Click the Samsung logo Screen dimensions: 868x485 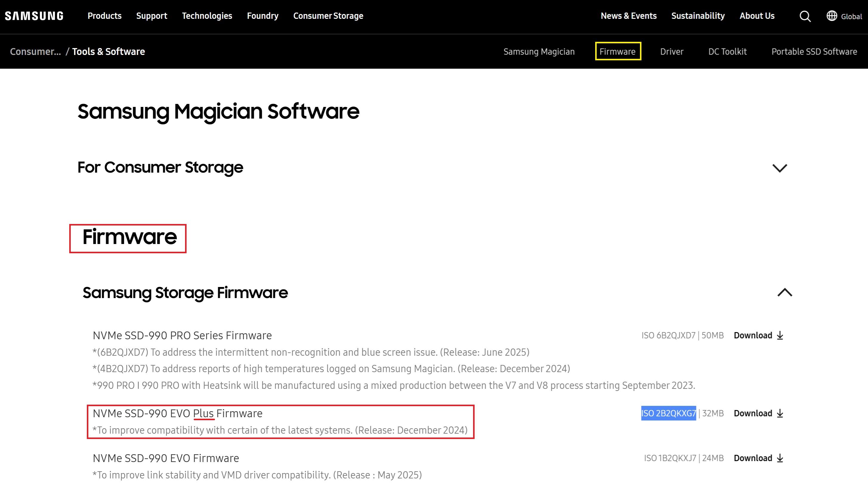coord(34,16)
